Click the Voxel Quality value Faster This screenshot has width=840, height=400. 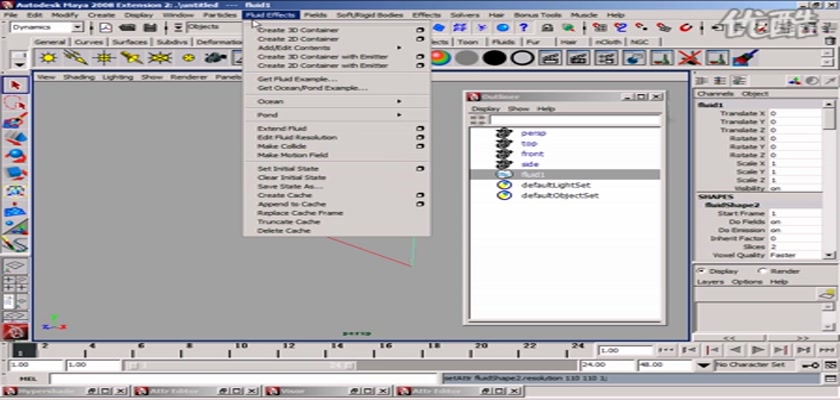point(795,255)
